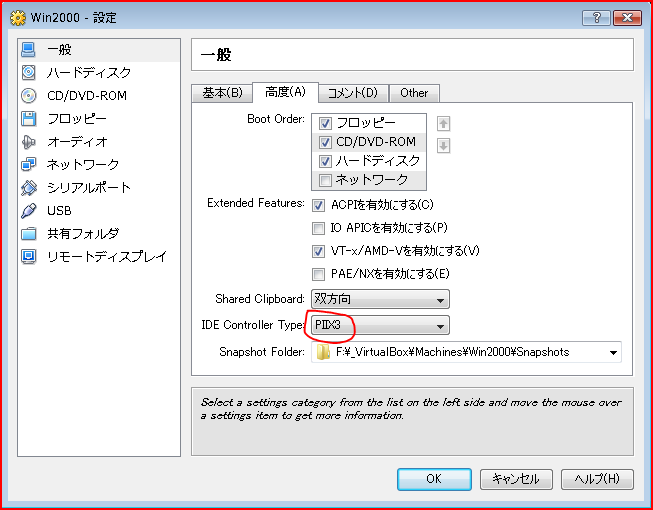Open the USB plug icon
This screenshot has width=653, height=510.
click(28, 211)
